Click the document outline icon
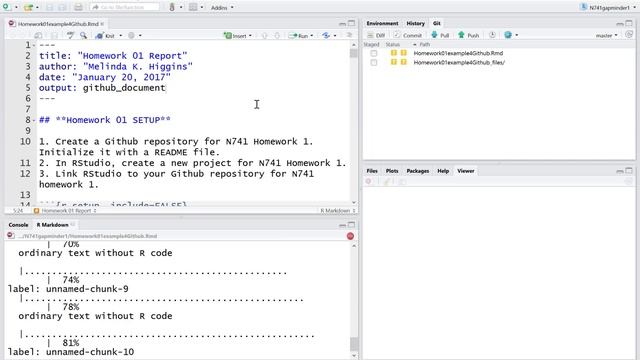 (349, 36)
